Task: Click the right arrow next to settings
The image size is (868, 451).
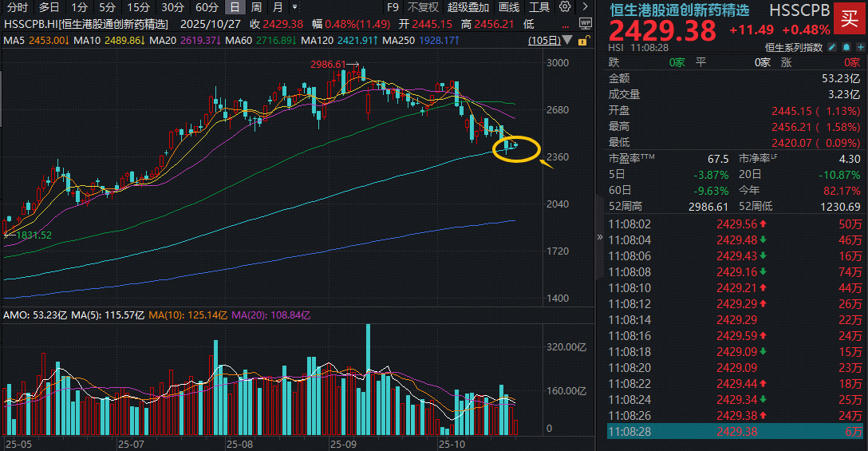Action: click(x=585, y=6)
